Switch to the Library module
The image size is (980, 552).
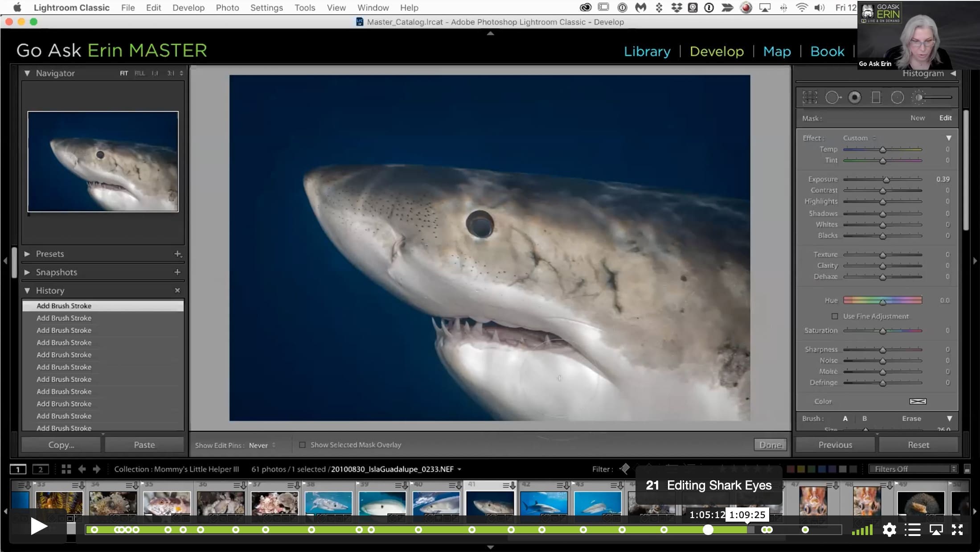647,51
